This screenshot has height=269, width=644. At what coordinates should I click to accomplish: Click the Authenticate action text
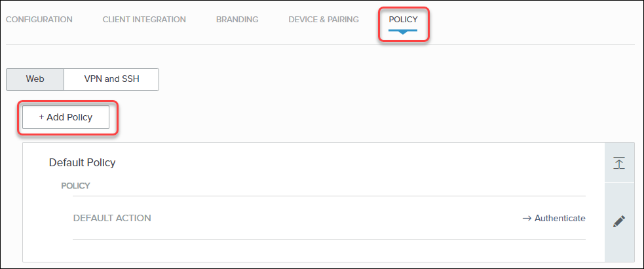(x=559, y=218)
